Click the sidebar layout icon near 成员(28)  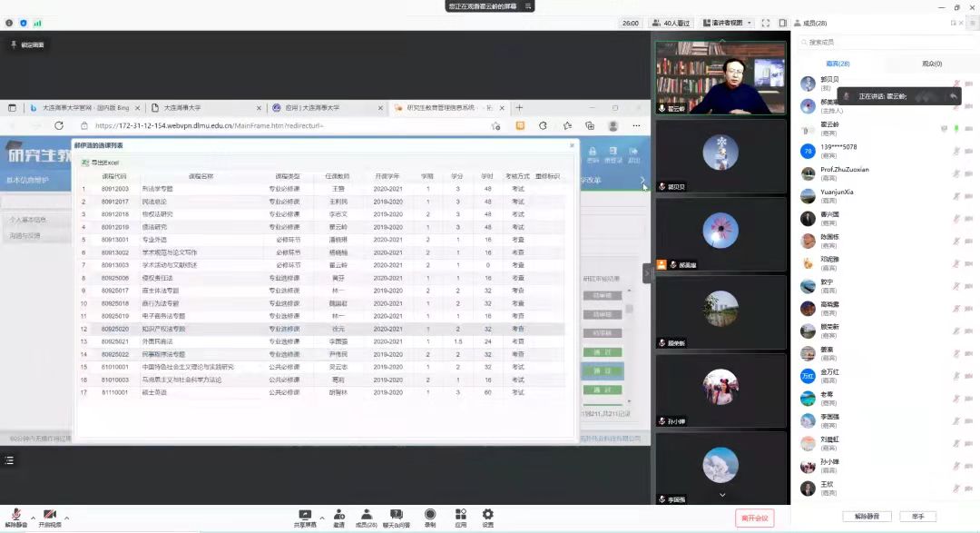pos(784,23)
